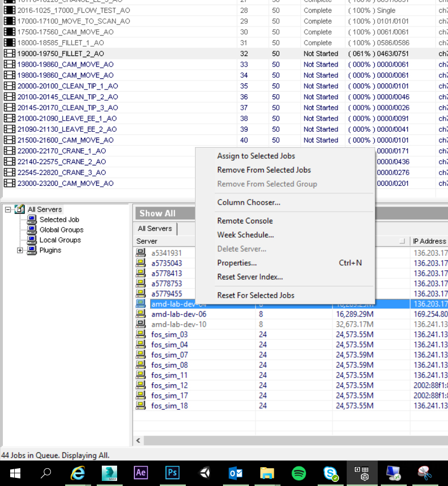Switch to the All Servers tab
448x486 pixels.
[x=155, y=228]
